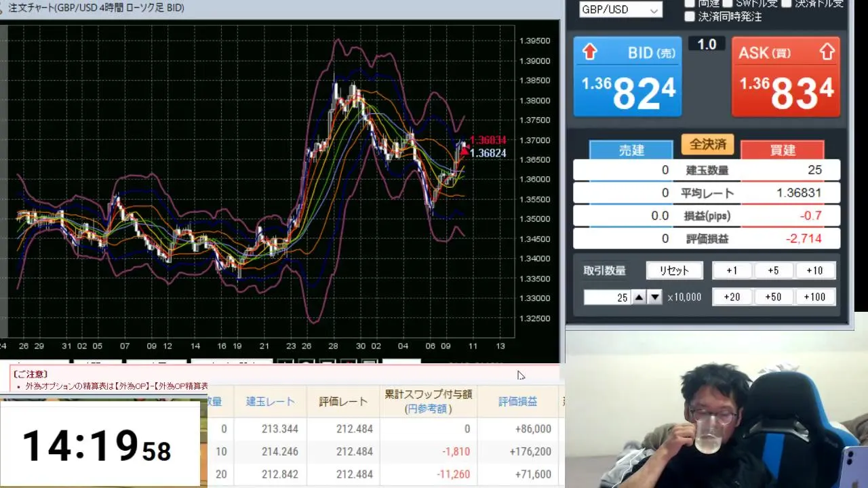868x488 pixels.
Task: Click the -1,810 swap cell
Action: [456, 451]
